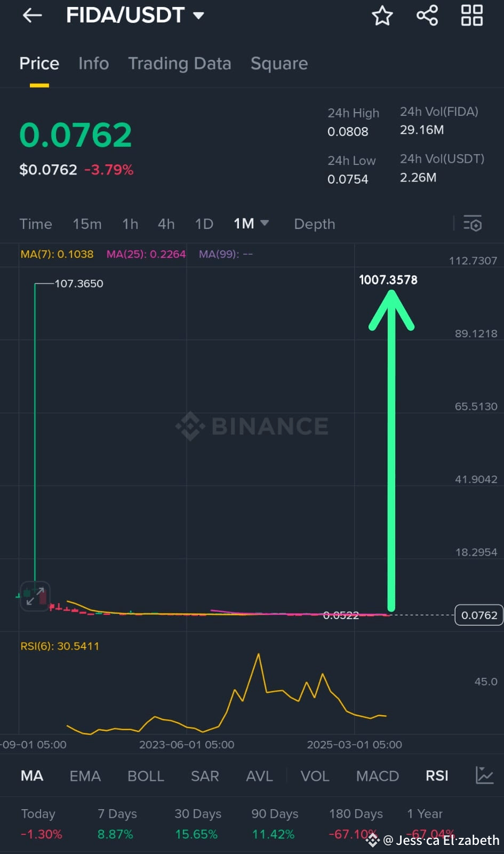Image resolution: width=504 pixels, height=854 pixels.
Task: Open the Square tab
Action: pyautogui.click(x=279, y=64)
